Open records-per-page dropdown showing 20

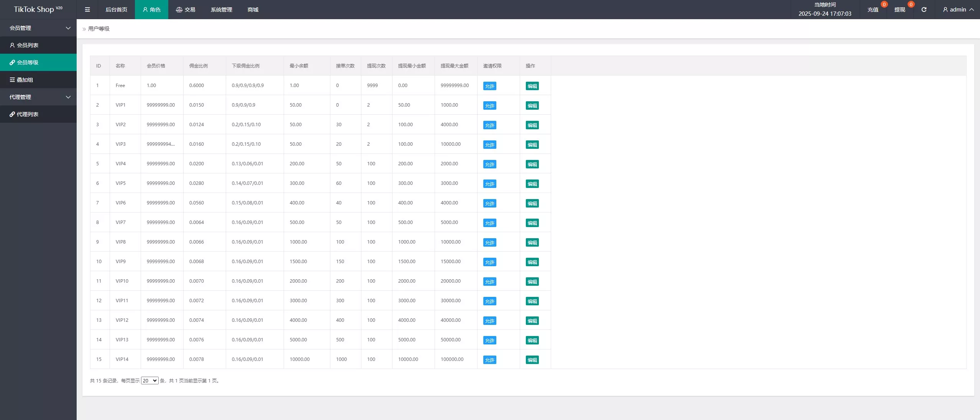(149, 380)
